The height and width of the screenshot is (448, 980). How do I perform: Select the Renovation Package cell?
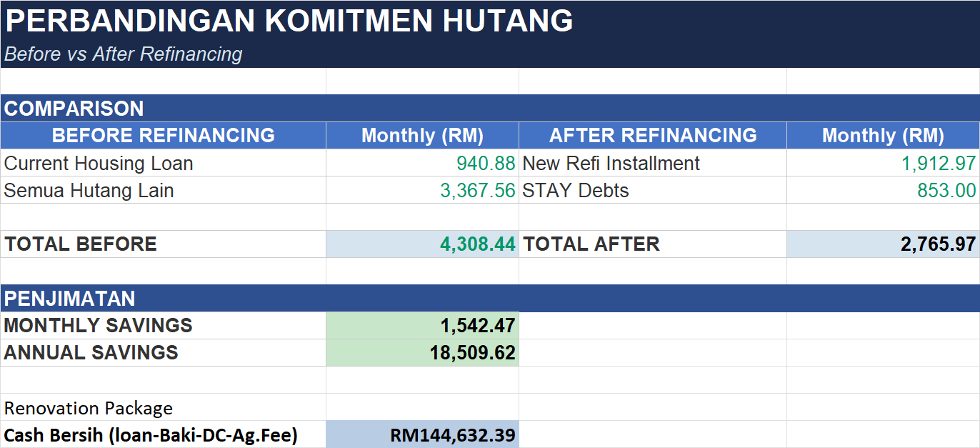point(164,407)
